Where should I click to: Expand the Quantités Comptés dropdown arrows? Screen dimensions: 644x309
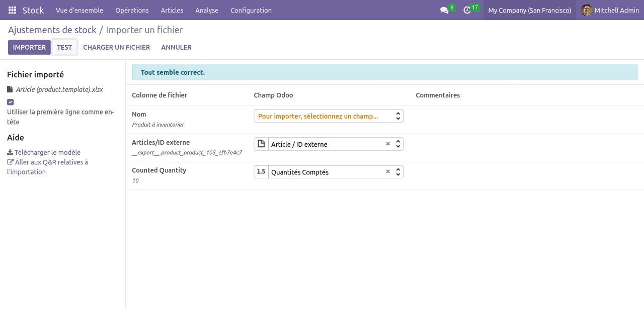point(398,172)
